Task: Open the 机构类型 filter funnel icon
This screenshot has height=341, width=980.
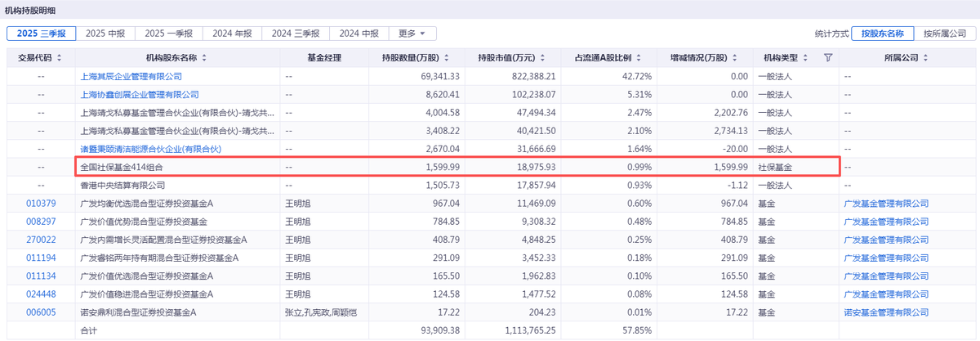Action: pos(828,58)
